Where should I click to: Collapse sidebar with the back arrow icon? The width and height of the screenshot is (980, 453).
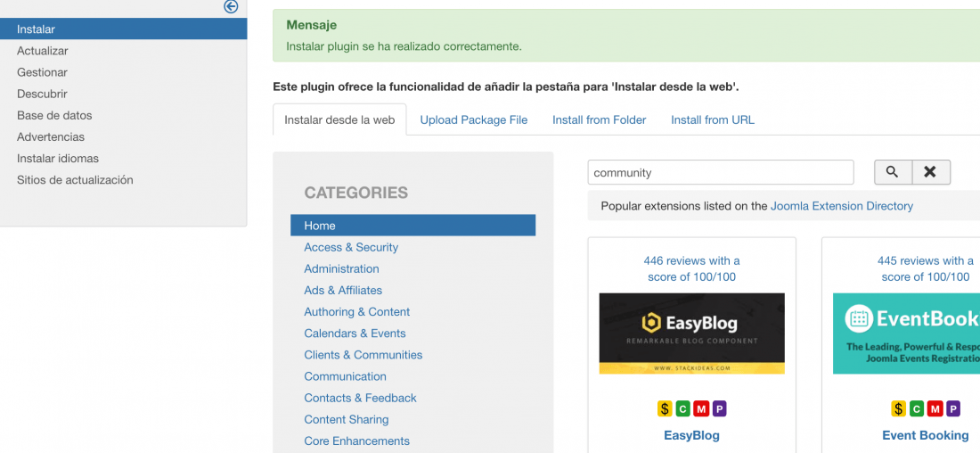(231, 6)
